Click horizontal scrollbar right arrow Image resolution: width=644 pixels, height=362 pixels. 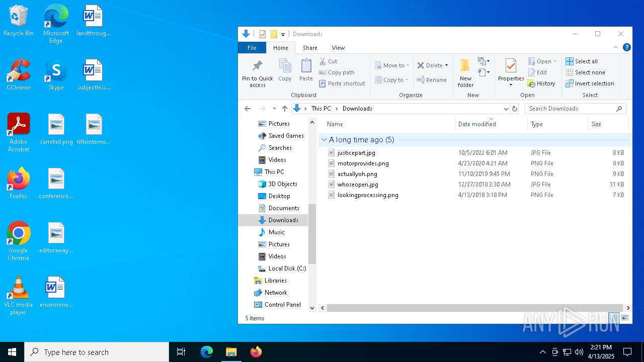click(x=628, y=308)
